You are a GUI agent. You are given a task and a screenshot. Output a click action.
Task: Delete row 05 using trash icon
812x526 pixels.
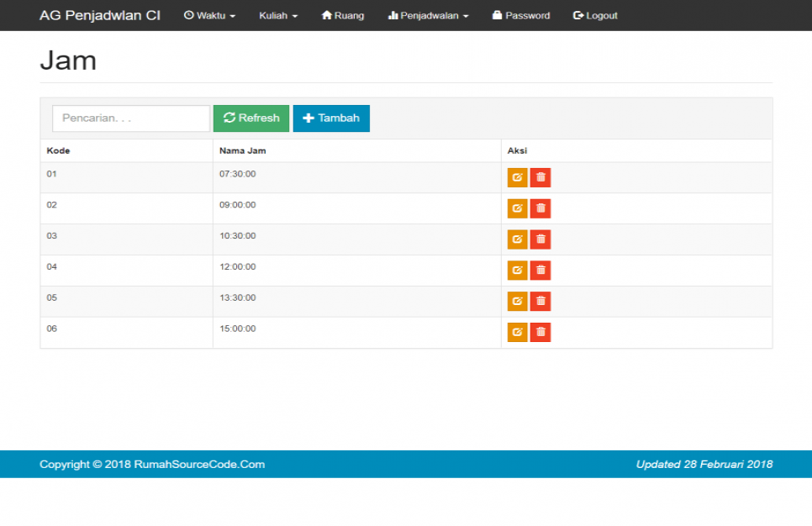click(540, 301)
